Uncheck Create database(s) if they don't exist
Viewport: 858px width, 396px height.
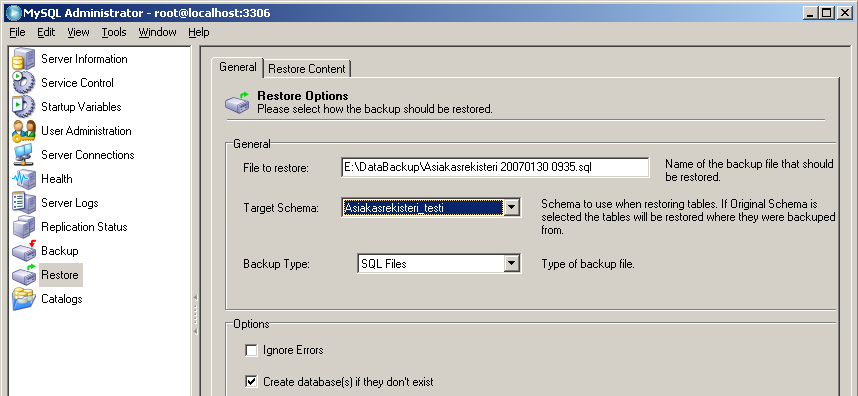point(251,381)
